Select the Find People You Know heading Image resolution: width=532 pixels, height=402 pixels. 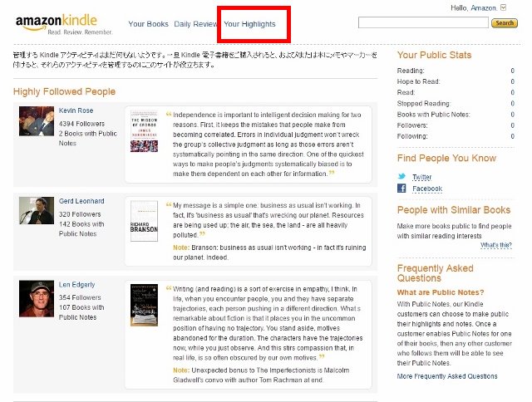point(446,158)
